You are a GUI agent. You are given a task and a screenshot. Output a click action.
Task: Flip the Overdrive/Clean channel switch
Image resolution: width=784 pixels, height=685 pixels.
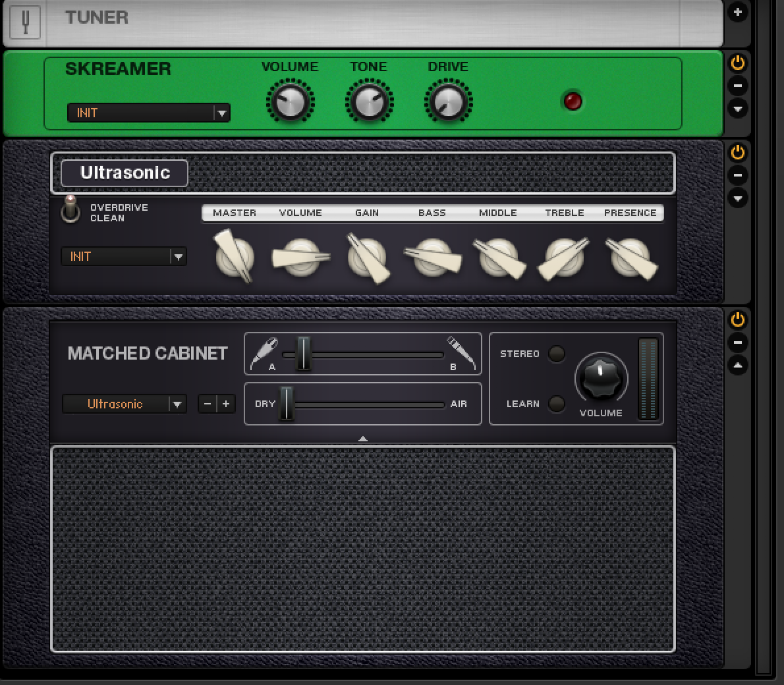70,209
